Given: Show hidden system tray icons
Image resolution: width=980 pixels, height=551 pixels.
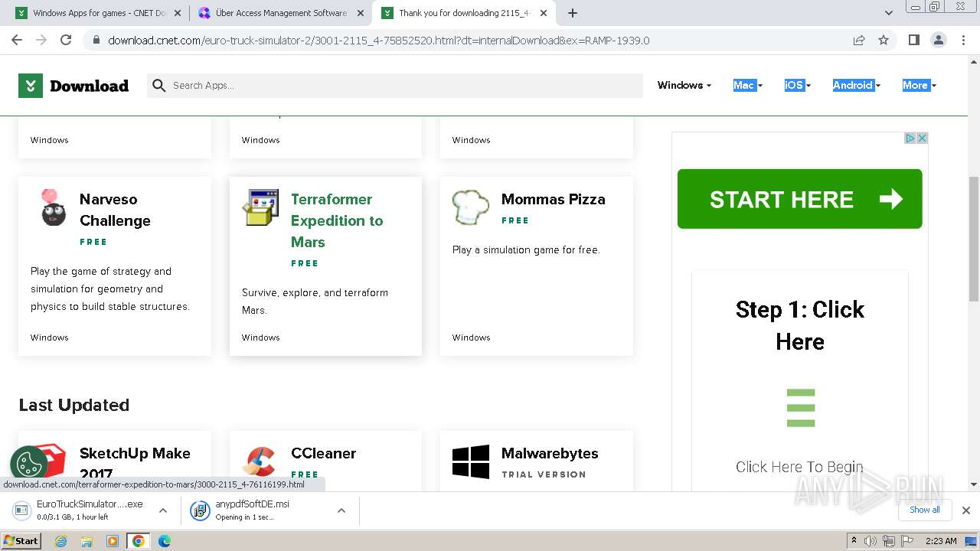Looking at the screenshot, I should pyautogui.click(x=854, y=541).
